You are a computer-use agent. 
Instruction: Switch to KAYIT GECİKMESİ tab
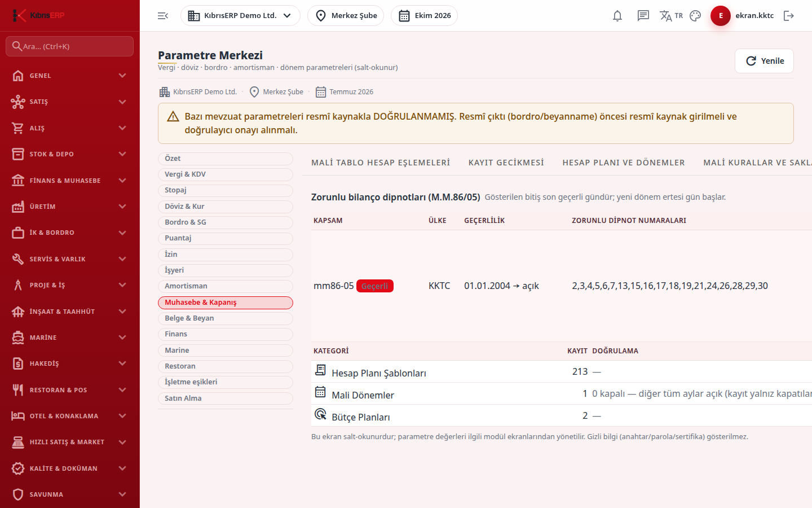506,163
